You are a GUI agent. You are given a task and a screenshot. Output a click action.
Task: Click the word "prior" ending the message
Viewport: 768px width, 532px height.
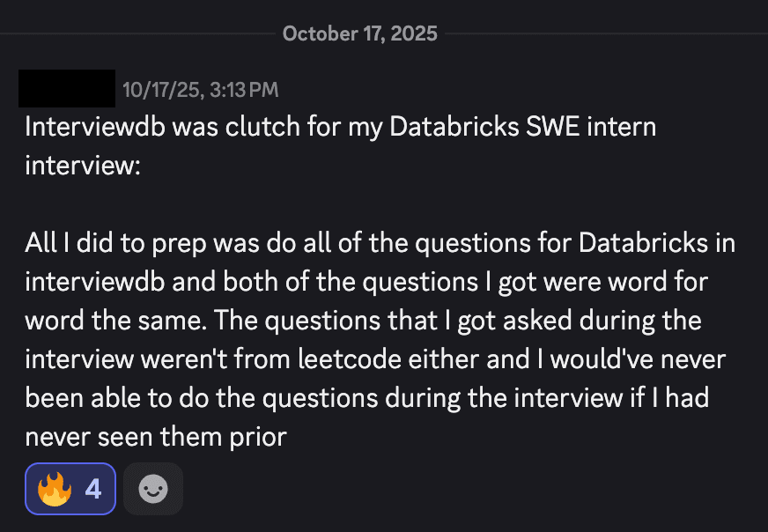(256, 435)
